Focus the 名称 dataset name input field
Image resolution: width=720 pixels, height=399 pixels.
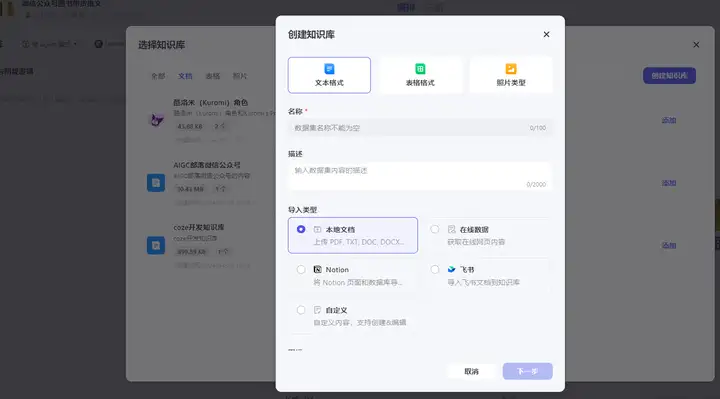click(x=420, y=128)
